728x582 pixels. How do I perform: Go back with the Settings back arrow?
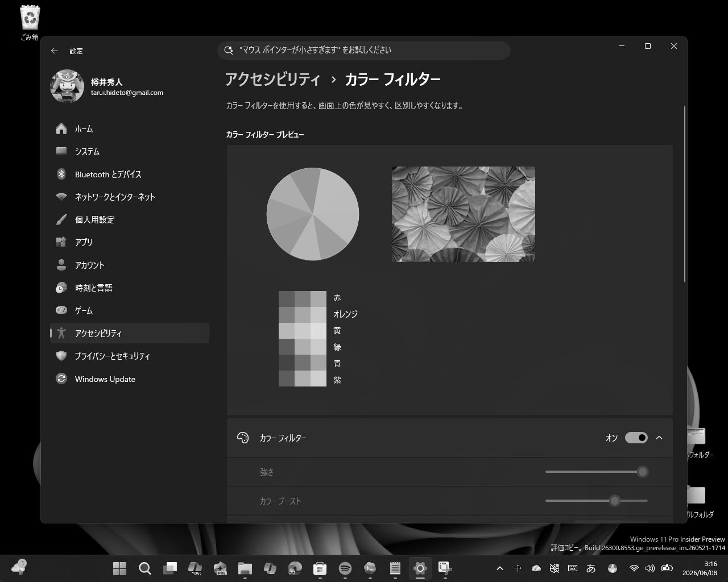[55, 51]
